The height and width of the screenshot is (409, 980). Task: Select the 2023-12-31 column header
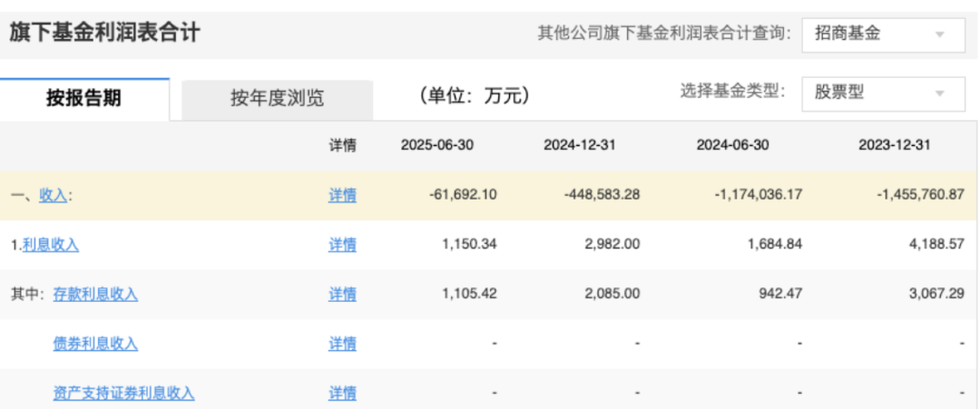(x=895, y=145)
